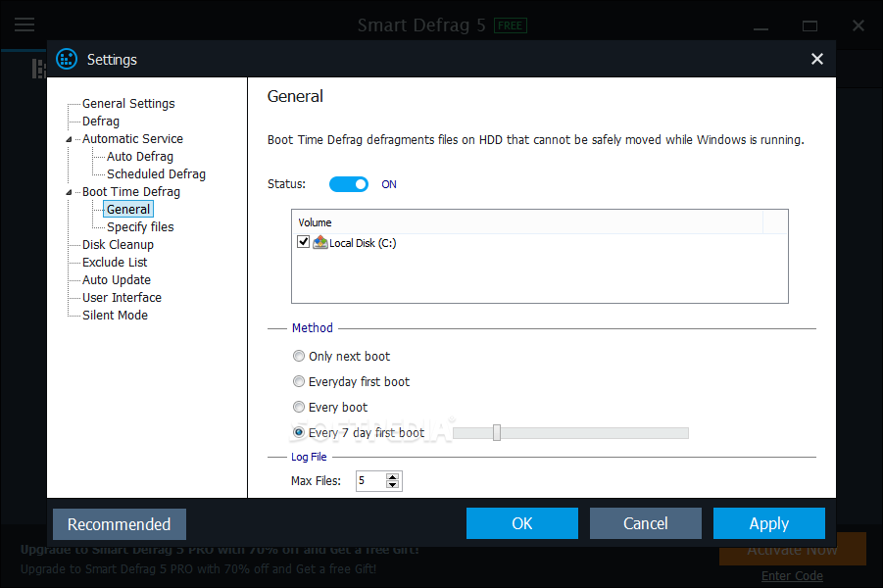
Task: Open Scheduled Defrag settings
Action: click(x=156, y=174)
